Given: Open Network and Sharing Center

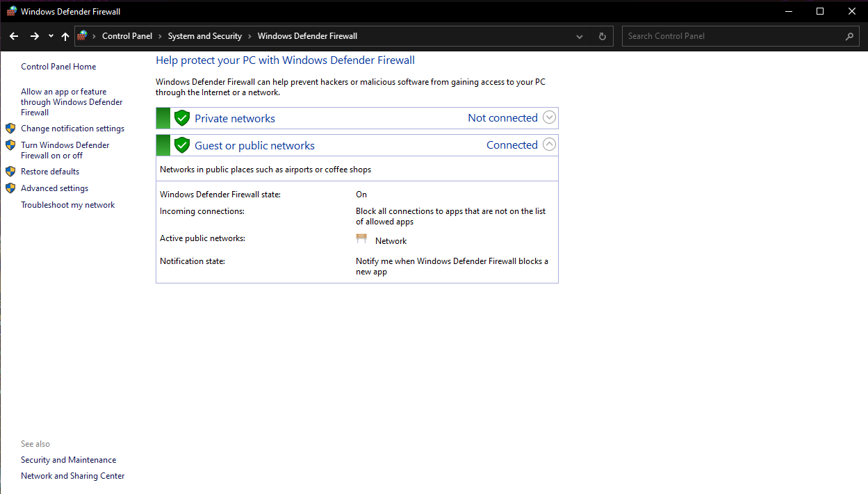Looking at the screenshot, I should point(72,475).
